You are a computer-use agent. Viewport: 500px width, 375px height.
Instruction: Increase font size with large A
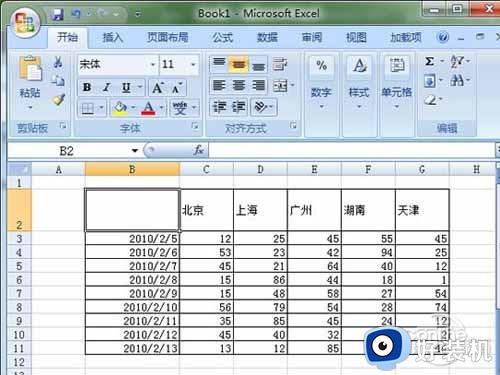point(157,88)
